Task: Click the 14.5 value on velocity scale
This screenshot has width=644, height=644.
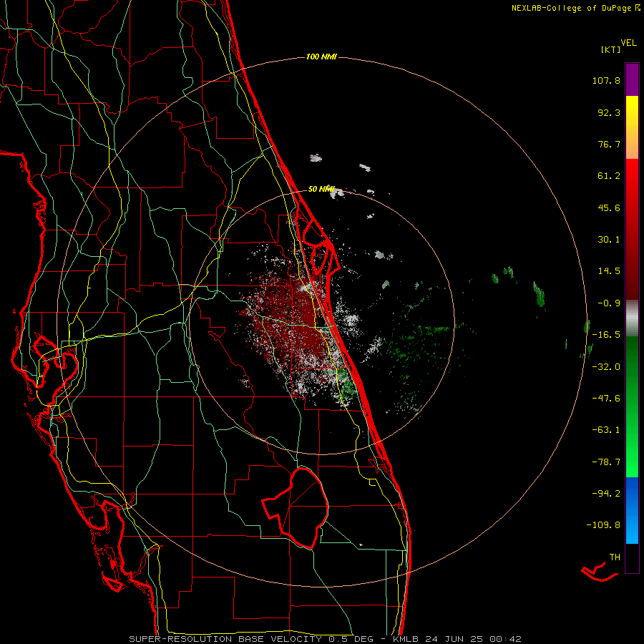Action: (609, 271)
